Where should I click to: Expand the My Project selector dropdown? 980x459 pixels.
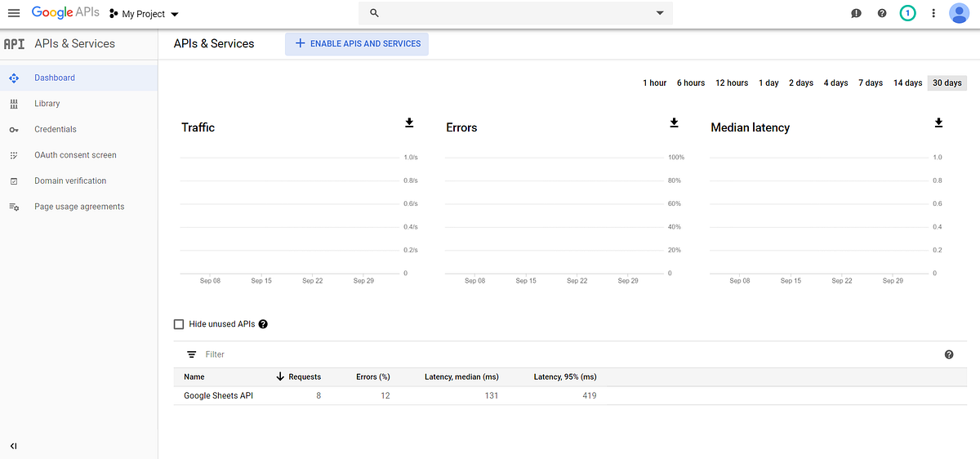pyautogui.click(x=144, y=14)
